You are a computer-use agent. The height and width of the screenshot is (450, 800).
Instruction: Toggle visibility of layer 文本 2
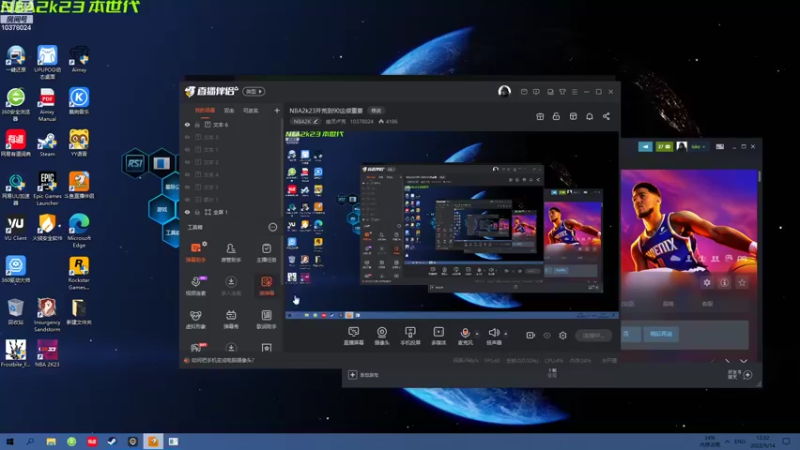point(187,162)
